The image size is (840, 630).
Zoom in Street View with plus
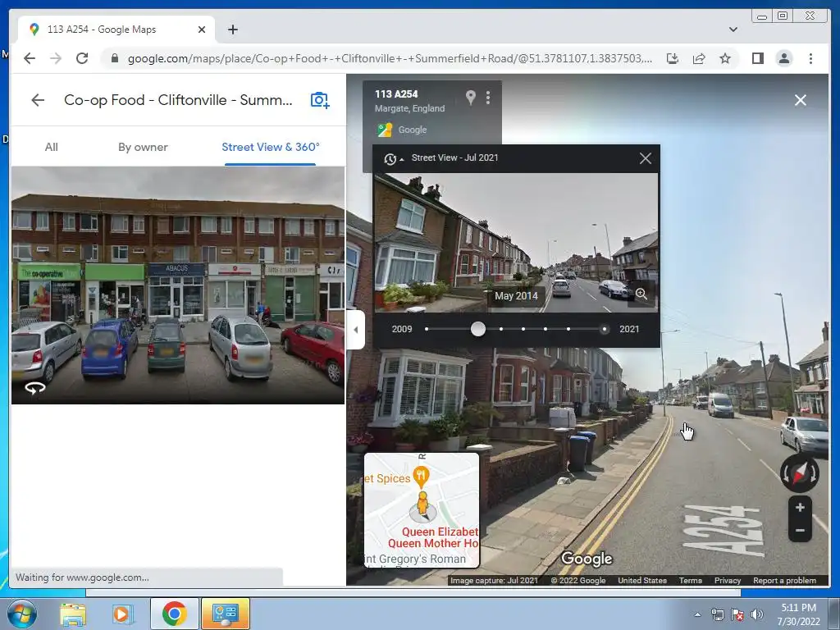[x=800, y=507]
